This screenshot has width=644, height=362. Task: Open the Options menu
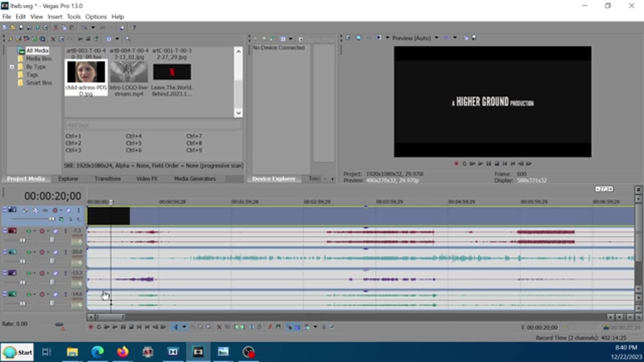tap(96, 17)
